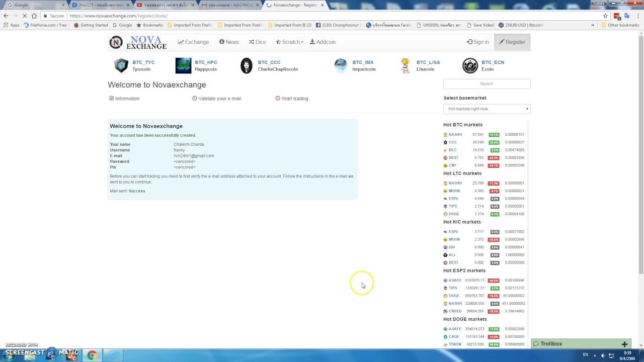Open the 256.80 USD Bitcoin bookmark
The width and height of the screenshot is (644, 362).
pyautogui.click(x=521, y=25)
